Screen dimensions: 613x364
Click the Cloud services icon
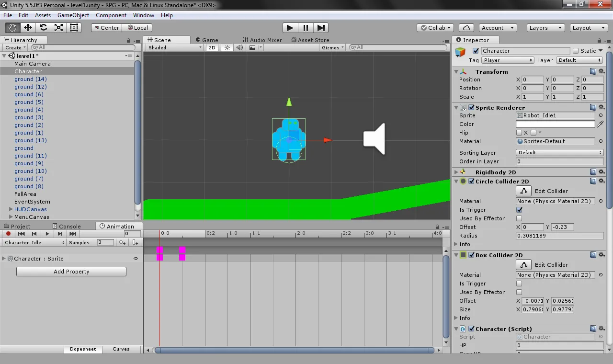click(466, 28)
